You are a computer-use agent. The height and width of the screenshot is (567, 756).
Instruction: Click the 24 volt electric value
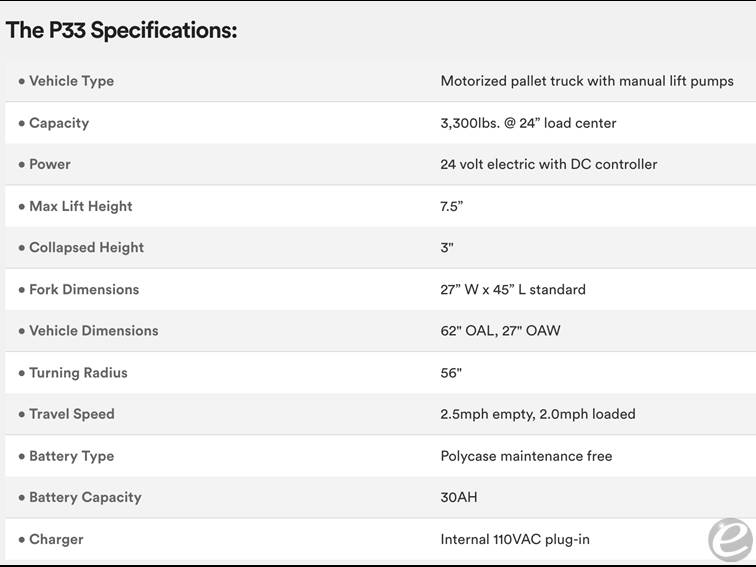click(x=549, y=164)
